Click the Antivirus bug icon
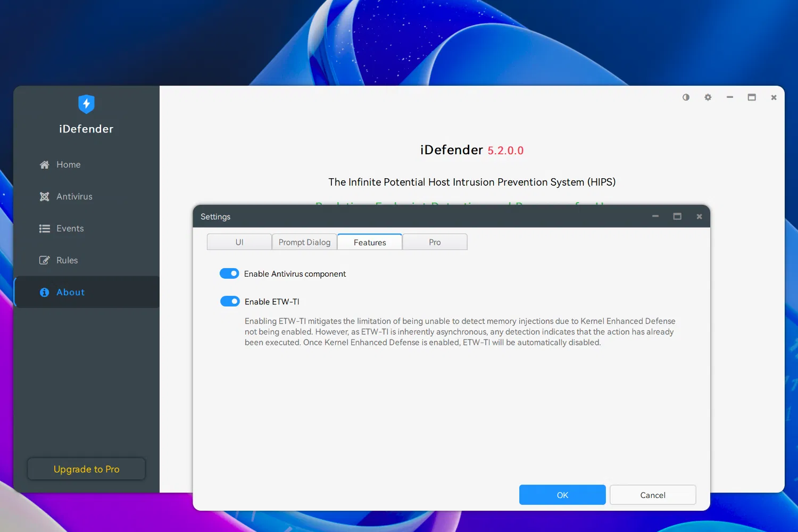The image size is (798, 532). click(x=44, y=197)
